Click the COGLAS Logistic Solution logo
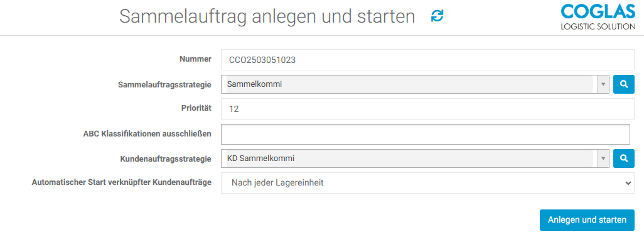This screenshot has width=644, height=239. 598,16
